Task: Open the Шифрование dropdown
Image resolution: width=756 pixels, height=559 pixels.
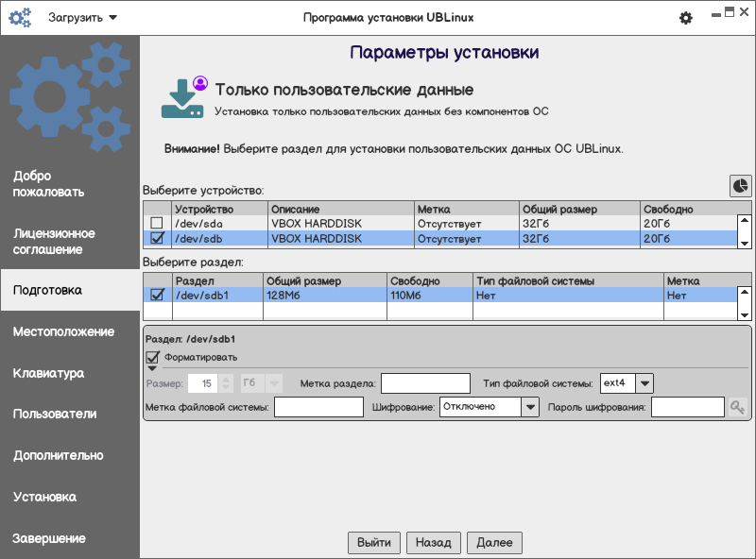Action: [x=531, y=407]
